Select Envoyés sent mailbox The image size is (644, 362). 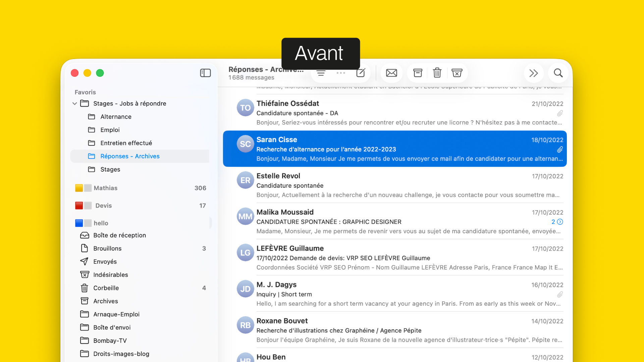(x=105, y=261)
